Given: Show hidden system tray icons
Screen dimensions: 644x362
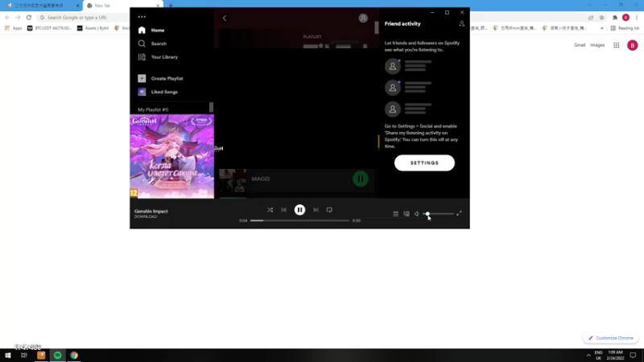Looking at the screenshot, I should click(x=588, y=356).
